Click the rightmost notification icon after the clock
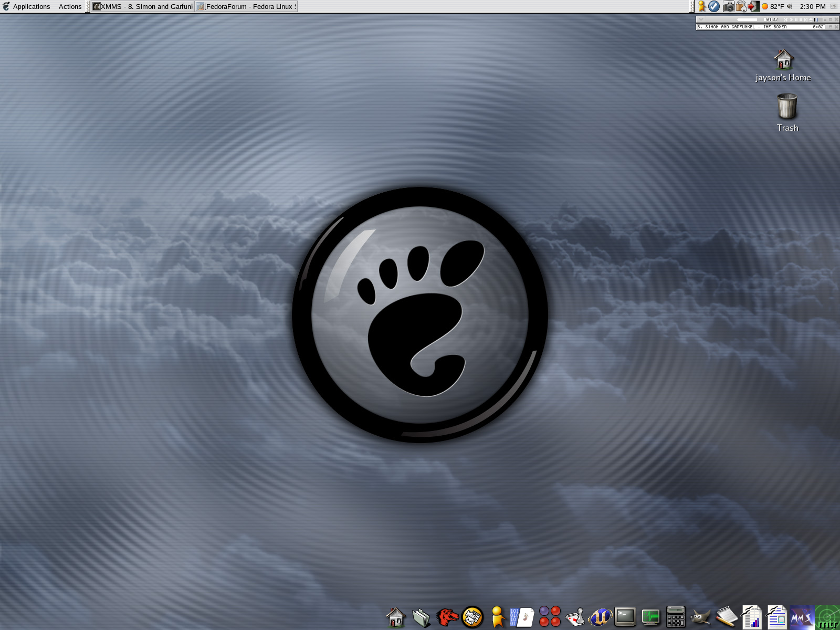Screen dimensions: 840x630 [833, 6]
